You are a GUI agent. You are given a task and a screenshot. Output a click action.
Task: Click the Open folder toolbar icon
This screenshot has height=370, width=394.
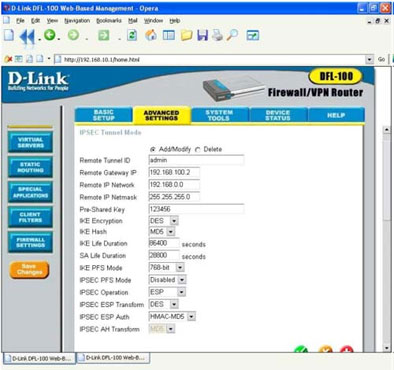coord(186,35)
